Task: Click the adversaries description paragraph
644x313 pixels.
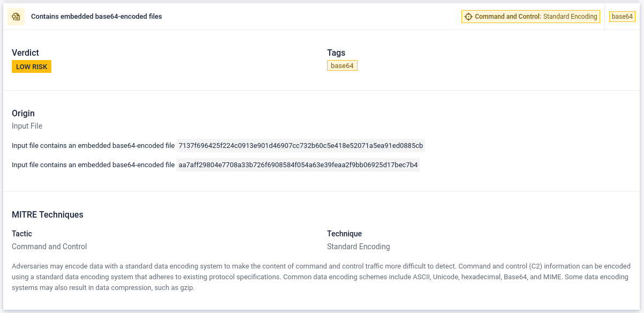Action: [x=321, y=277]
